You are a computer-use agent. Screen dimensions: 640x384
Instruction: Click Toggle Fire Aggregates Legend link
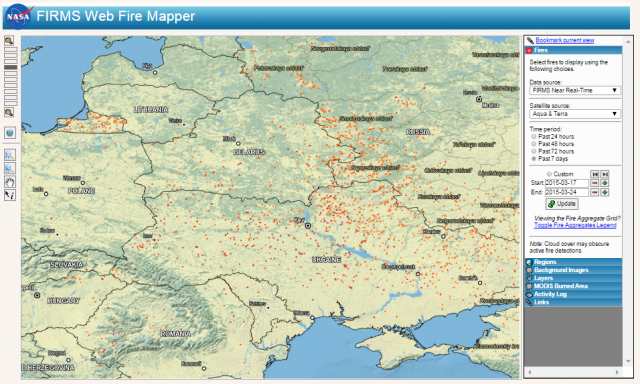575,225
